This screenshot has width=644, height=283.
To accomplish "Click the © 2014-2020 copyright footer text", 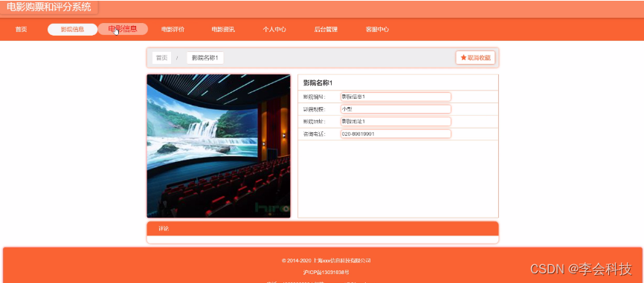I will coord(326,261).
